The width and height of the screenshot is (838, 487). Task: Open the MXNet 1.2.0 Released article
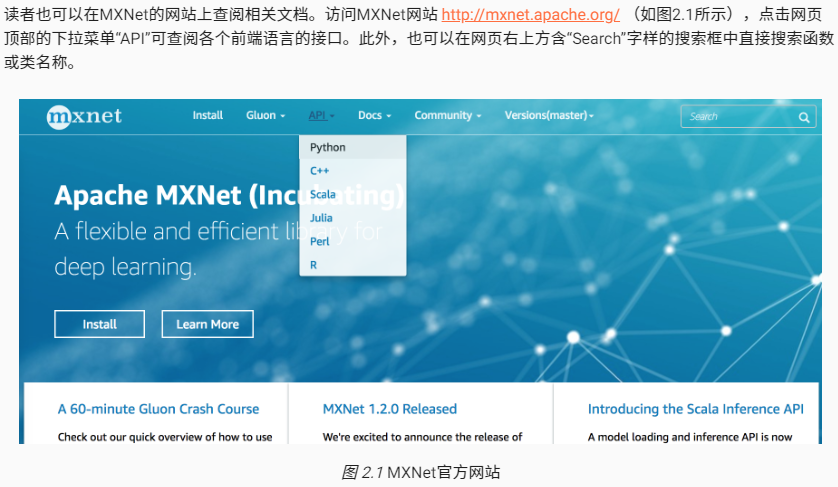point(390,409)
